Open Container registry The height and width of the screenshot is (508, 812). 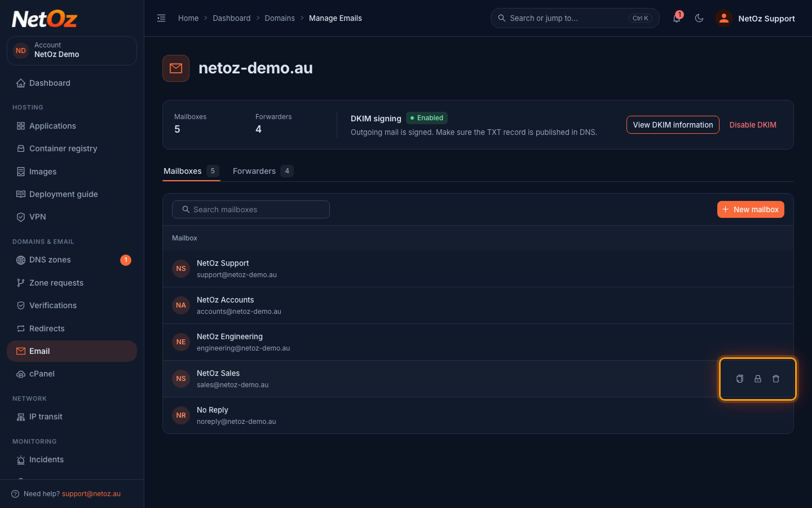click(x=72, y=148)
